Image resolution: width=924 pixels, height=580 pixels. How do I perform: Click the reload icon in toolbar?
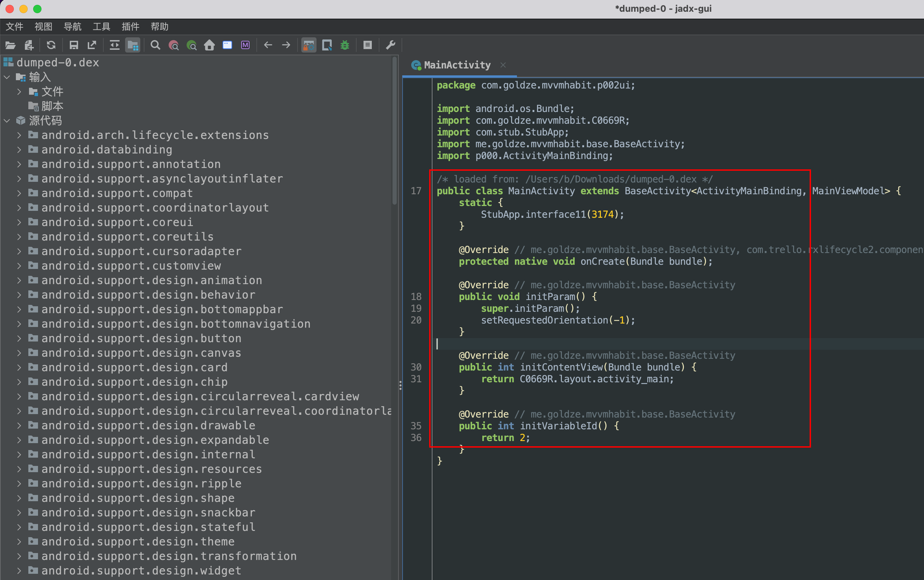pos(51,45)
